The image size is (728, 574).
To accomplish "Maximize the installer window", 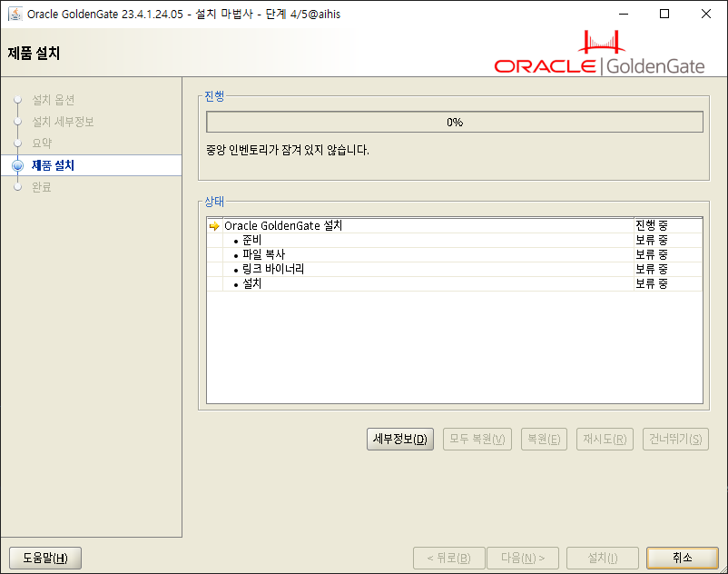I will coord(664,14).
